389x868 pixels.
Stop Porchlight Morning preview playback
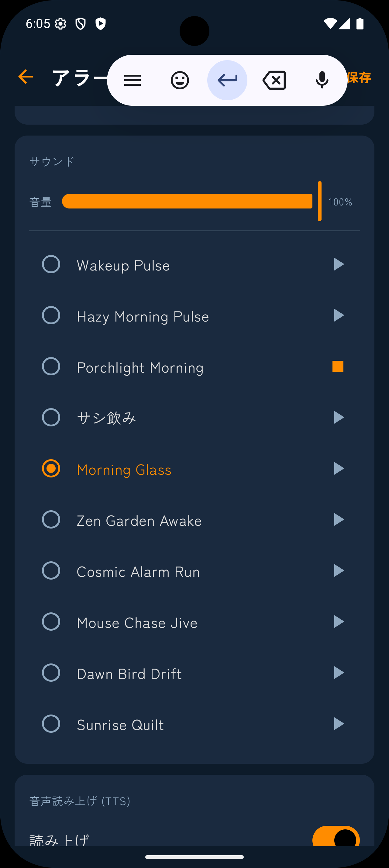(x=338, y=366)
